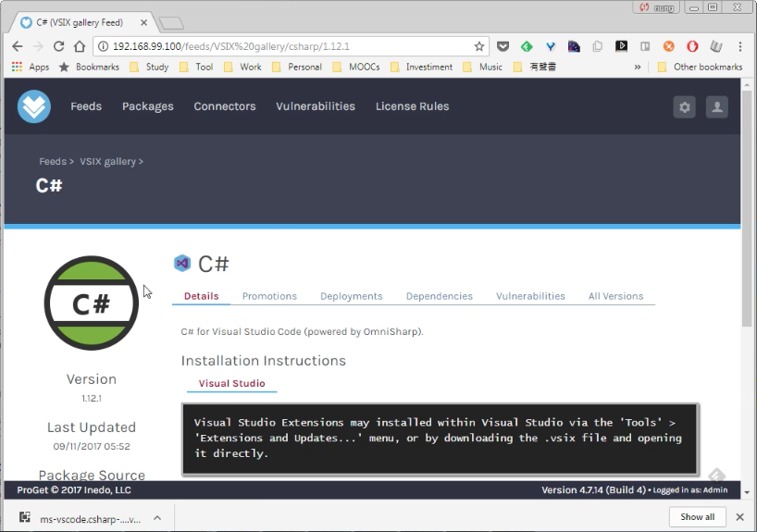Click the blue Y extension icon
Viewport: 757px width, 532px height.
point(551,46)
